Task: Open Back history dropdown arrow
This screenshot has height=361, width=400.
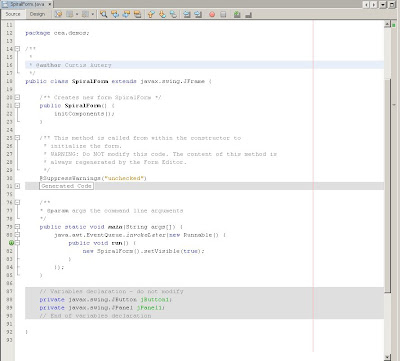Action: point(77,14)
